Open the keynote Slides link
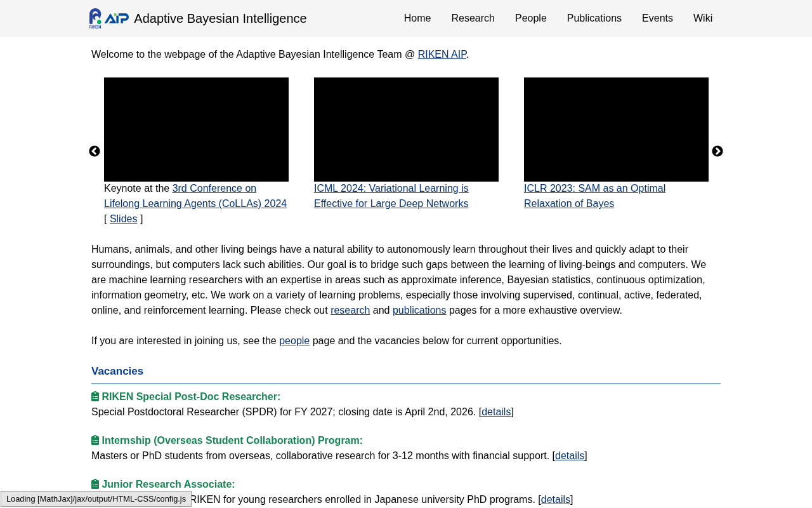This screenshot has width=812, height=508. coord(123,219)
